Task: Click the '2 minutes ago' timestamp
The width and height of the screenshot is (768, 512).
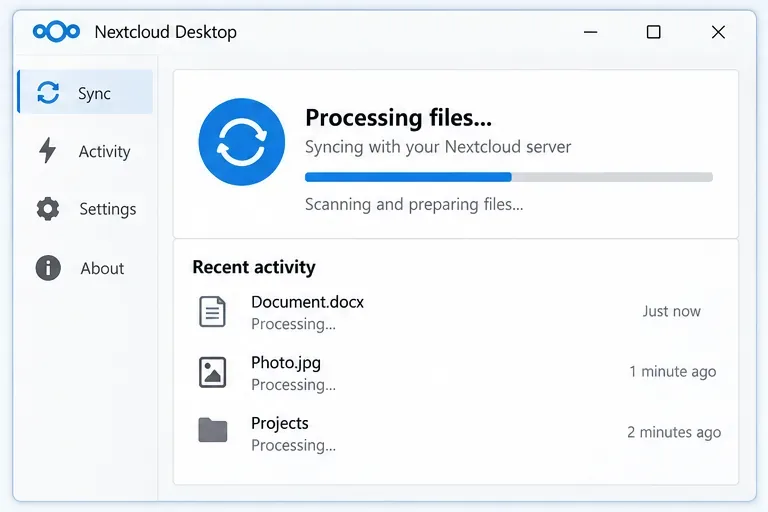Action: coord(674,433)
